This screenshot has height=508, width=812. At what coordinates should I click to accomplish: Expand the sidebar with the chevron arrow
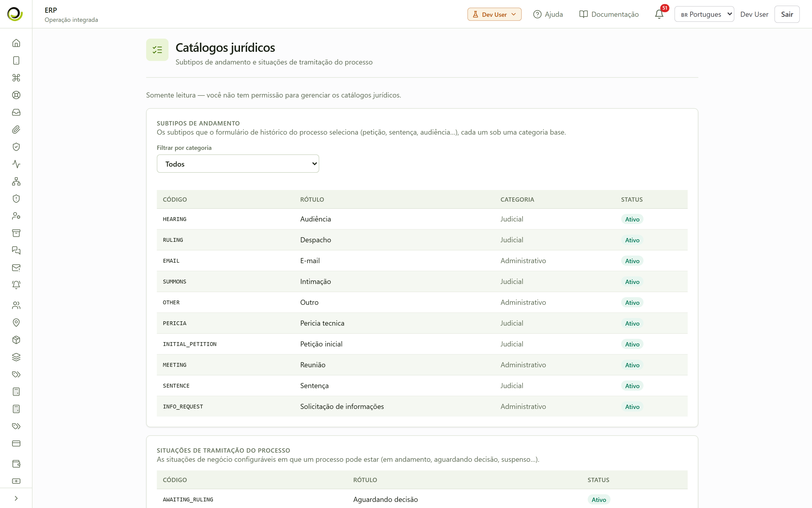pyautogui.click(x=16, y=498)
